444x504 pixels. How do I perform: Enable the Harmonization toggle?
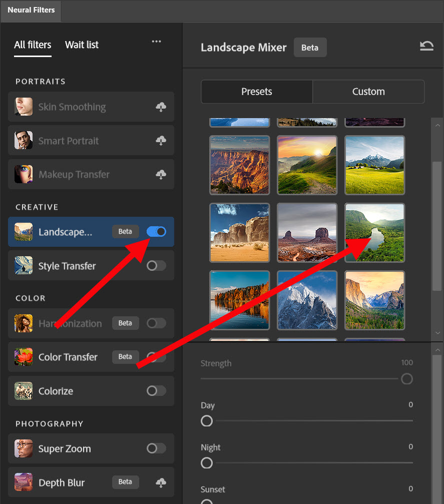156,323
